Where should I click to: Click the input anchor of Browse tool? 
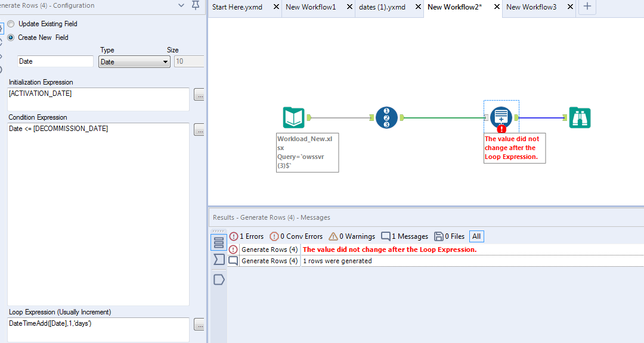point(565,118)
